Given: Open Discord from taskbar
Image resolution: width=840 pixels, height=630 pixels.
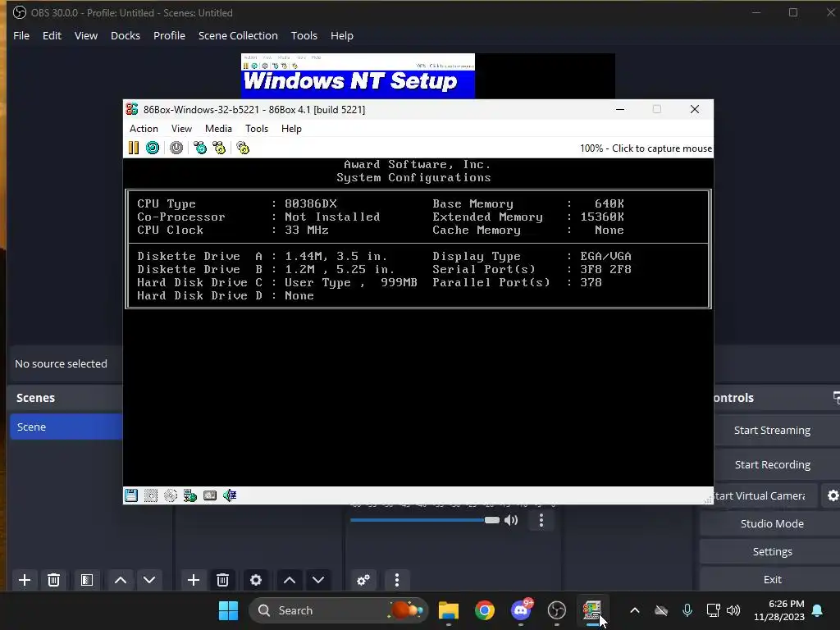Looking at the screenshot, I should tap(521, 610).
